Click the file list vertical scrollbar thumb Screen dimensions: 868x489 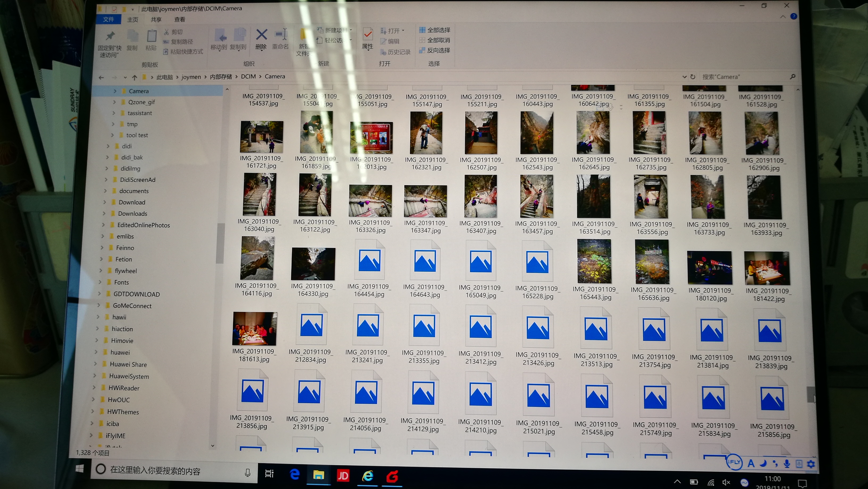pos(811,394)
